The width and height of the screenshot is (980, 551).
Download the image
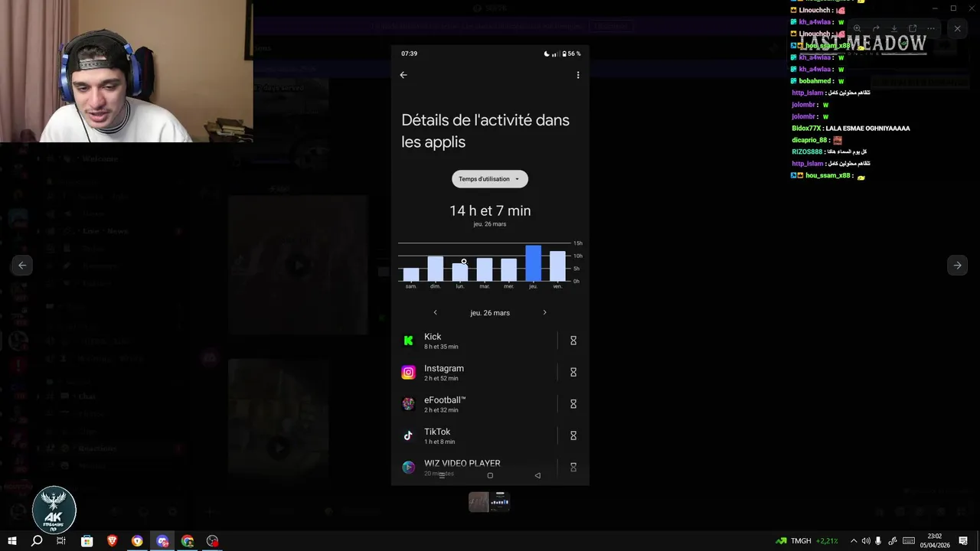point(893,28)
